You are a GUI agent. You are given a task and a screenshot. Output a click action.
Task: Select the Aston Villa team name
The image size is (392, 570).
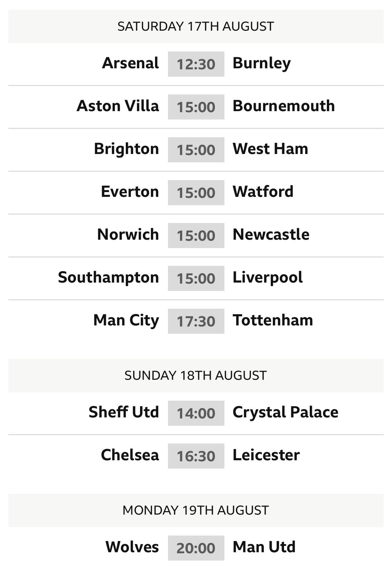(118, 106)
